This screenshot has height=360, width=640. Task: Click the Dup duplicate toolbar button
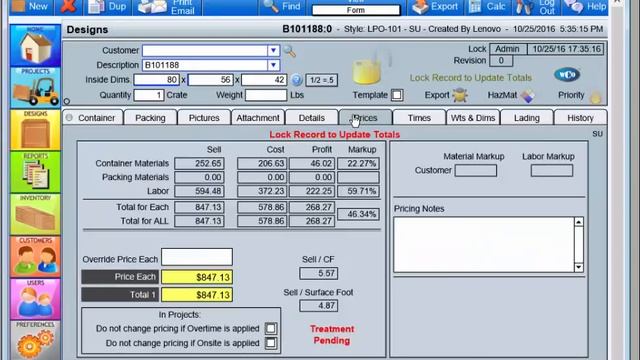coord(108,7)
